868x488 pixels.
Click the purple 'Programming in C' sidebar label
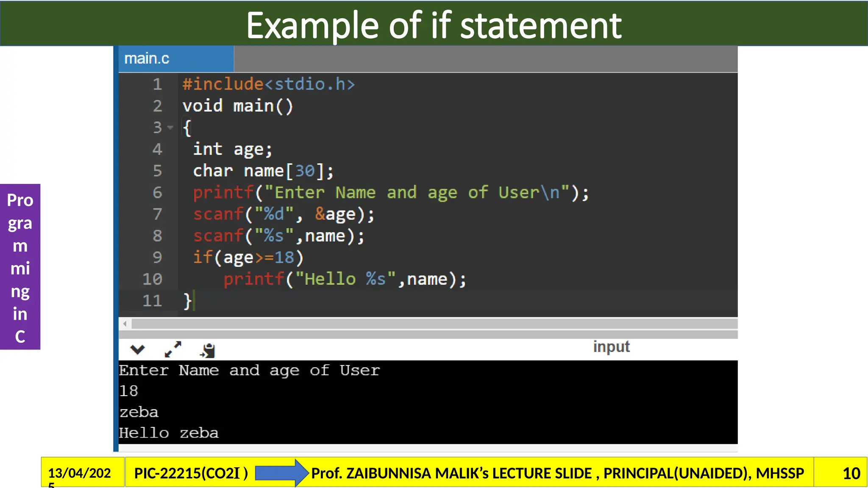coord(20,267)
